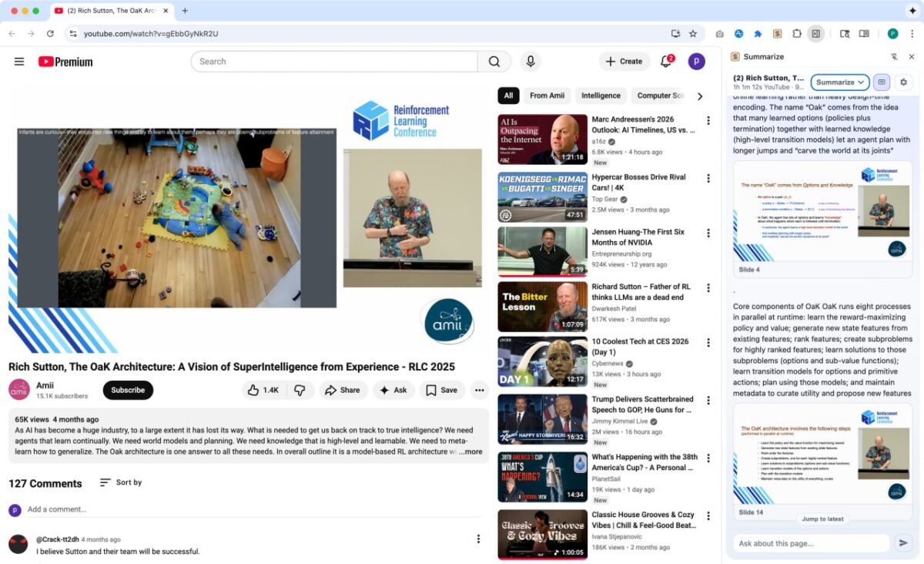
Task: Click the voice search microphone
Action: click(x=531, y=62)
